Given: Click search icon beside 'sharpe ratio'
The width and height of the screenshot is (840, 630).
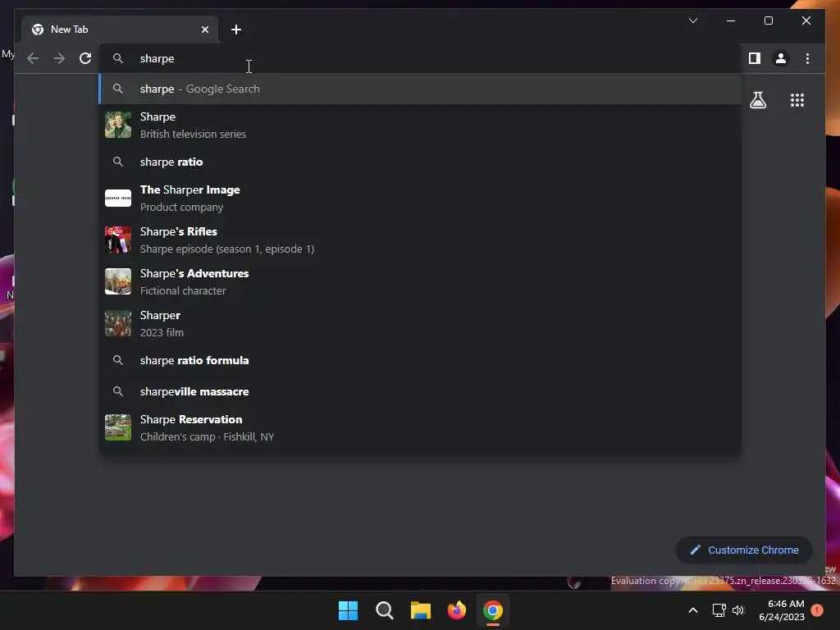Looking at the screenshot, I should coord(118,162).
